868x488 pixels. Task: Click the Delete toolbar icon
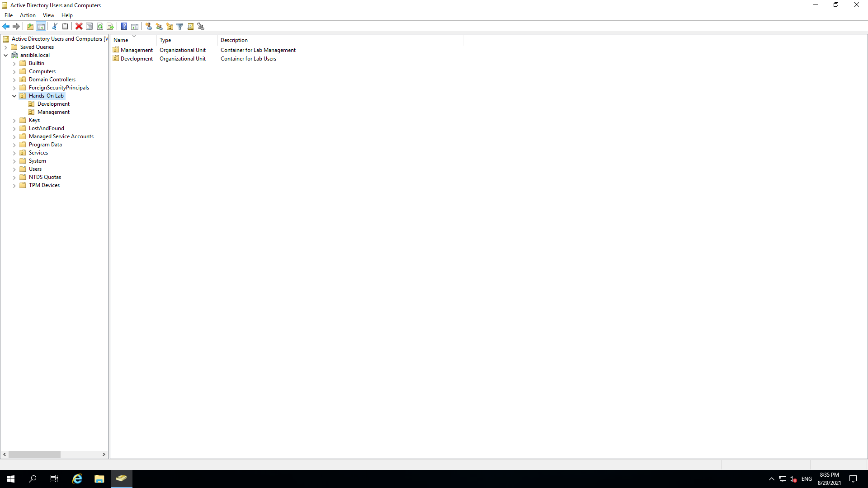tap(79, 27)
